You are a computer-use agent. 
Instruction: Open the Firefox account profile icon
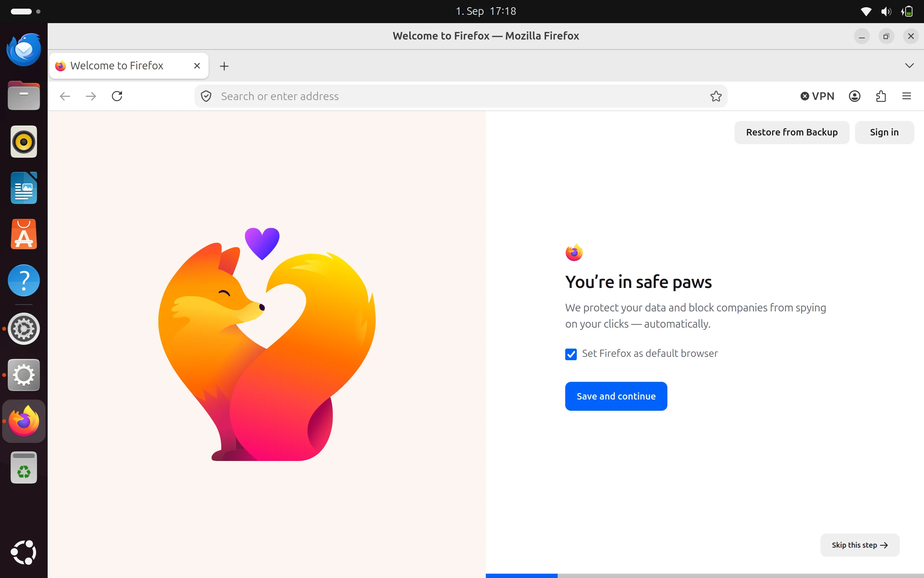click(x=854, y=96)
